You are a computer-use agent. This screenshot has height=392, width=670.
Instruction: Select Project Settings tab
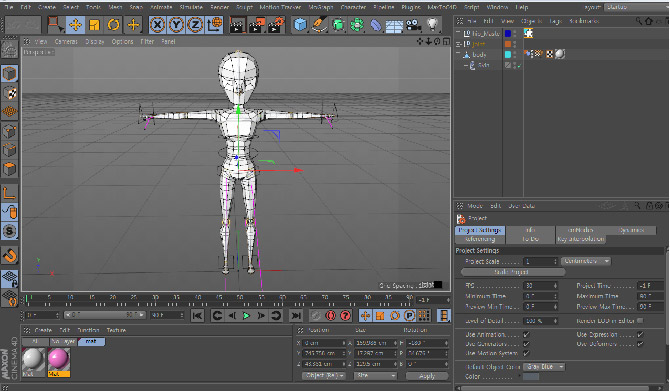click(x=480, y=230)
